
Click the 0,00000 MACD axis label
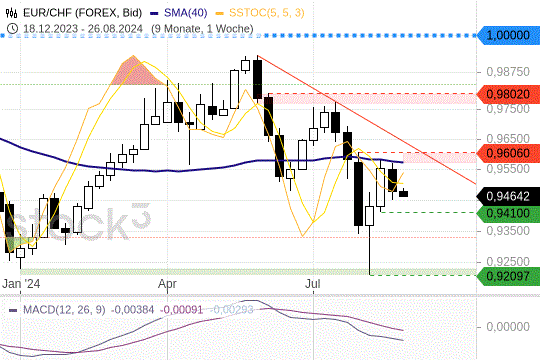[508, 327]
